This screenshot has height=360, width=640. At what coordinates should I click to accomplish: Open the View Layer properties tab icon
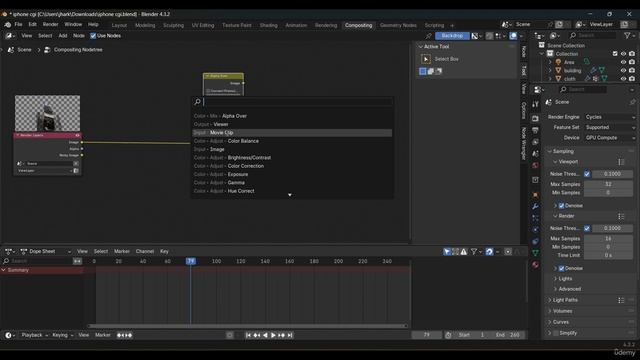[x=535, y=142]
